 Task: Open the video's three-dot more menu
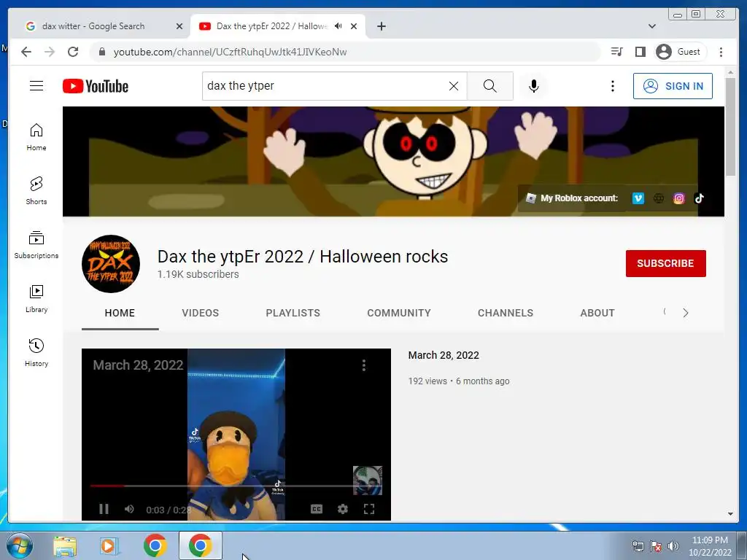click(x=364, y=365)
